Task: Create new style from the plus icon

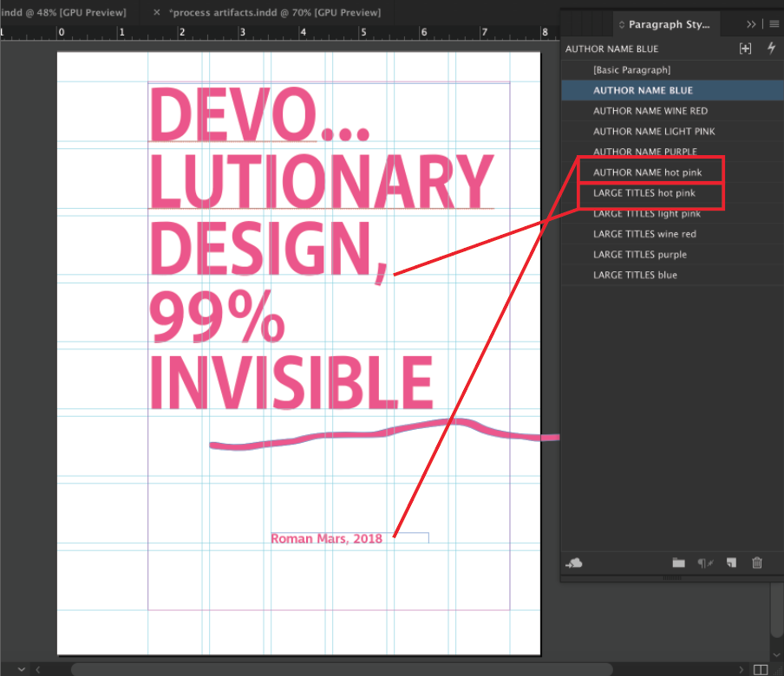Action: (745, 49)
